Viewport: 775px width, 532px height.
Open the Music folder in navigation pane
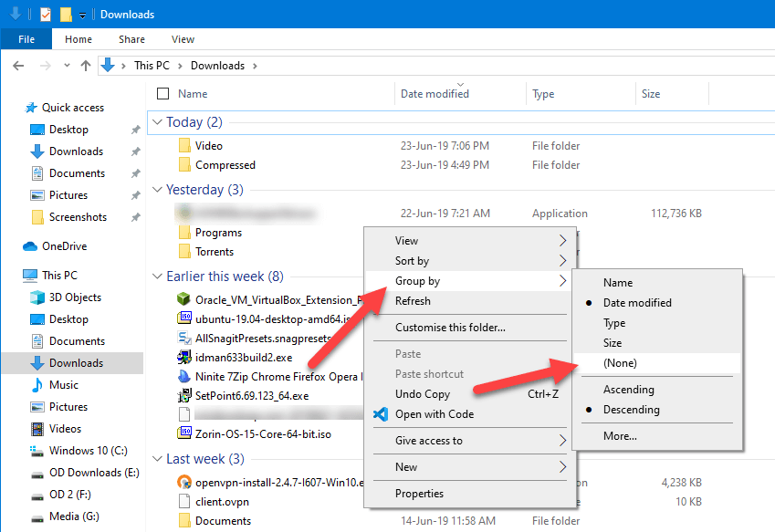tap(64, 385)
